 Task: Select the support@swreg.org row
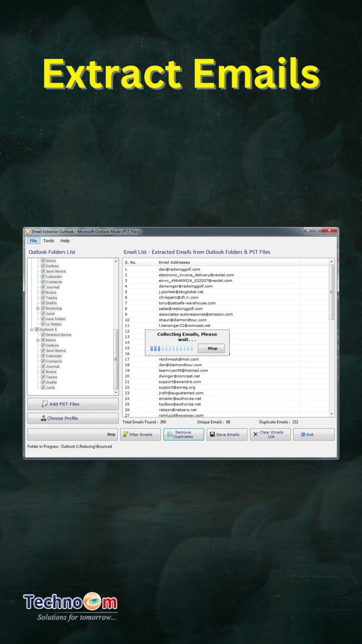(x=226, y=387)
